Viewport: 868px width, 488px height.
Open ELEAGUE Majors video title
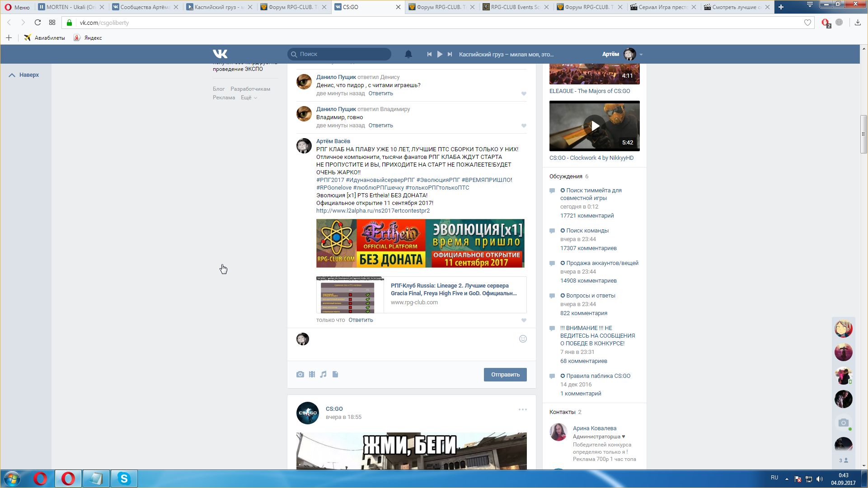point(590,91)
